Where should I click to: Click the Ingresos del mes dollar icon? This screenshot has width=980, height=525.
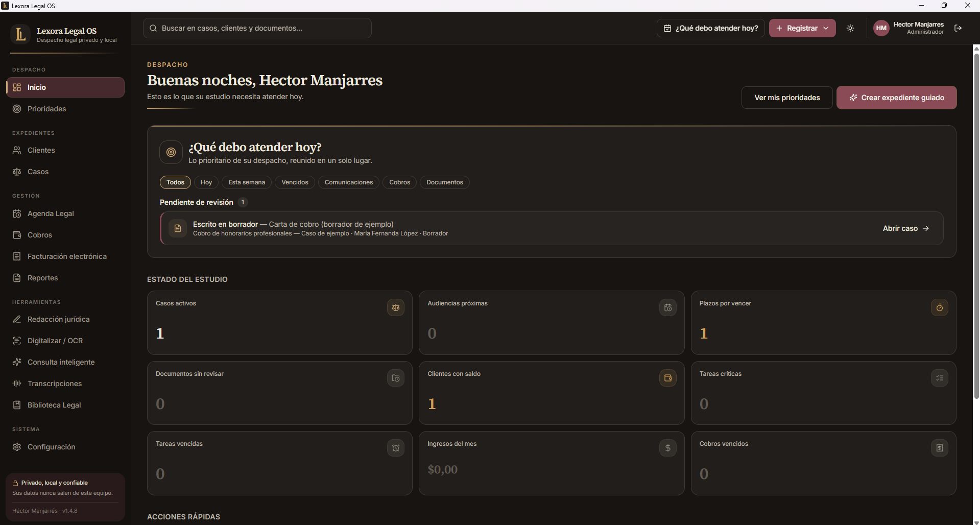pyautogui.click(x=668, y=448)
